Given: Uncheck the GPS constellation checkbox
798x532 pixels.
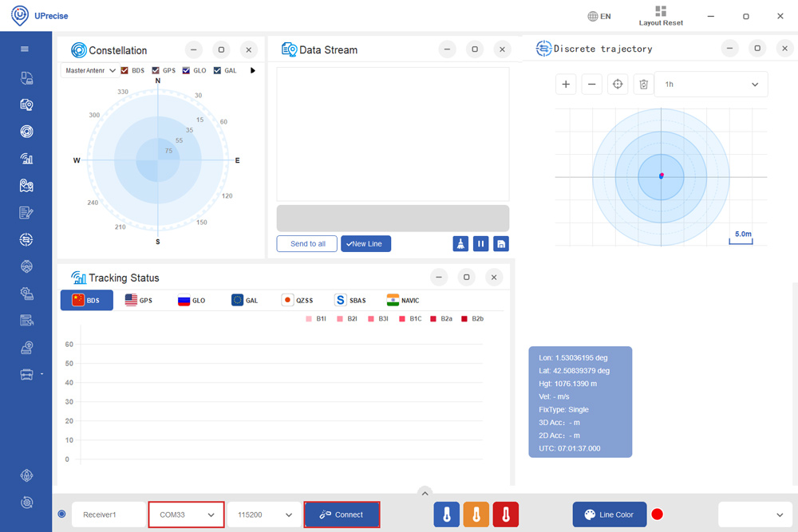Looking at the screenshot, I should coord(156,70).
